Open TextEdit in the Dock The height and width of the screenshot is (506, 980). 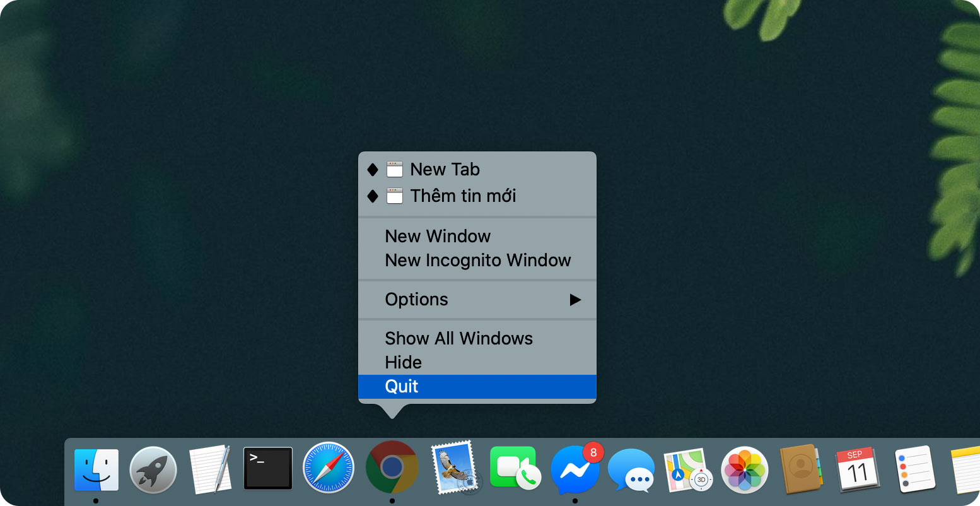(210, 469)
